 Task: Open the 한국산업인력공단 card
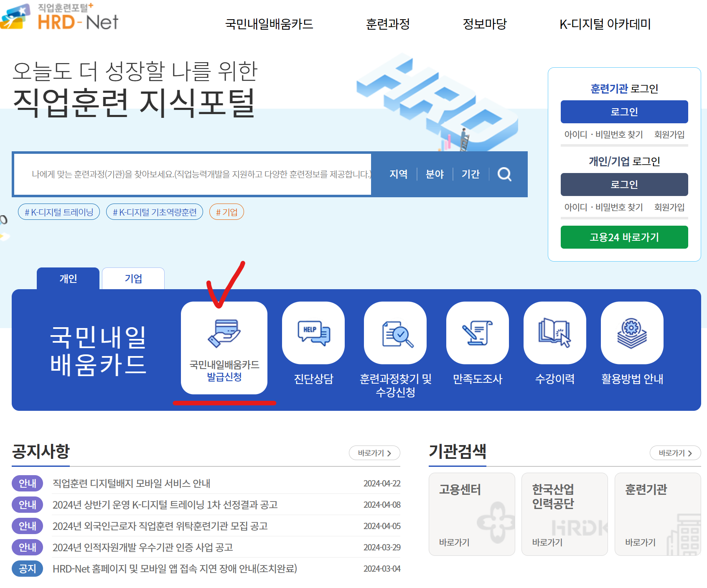point(565,514)
